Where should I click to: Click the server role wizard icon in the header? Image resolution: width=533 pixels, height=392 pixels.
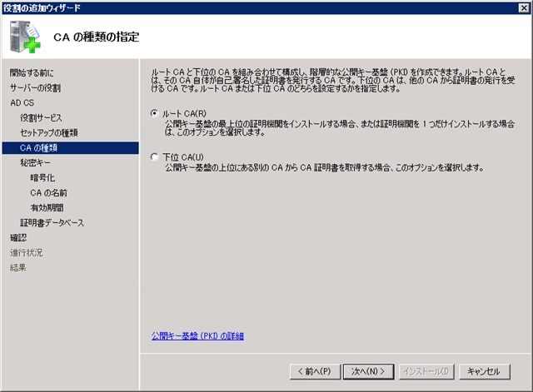25,37
